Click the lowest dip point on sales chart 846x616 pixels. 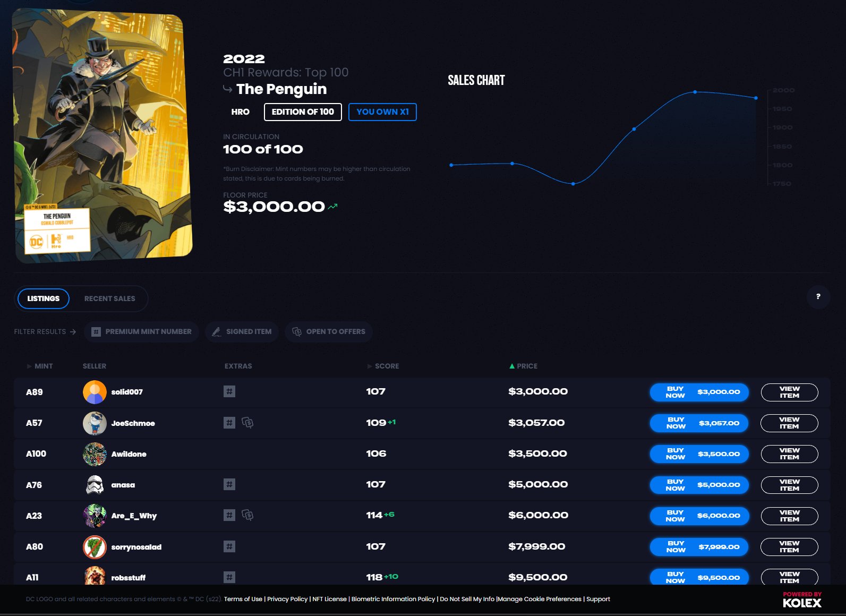pyautogui.click(x=573, y=184)
